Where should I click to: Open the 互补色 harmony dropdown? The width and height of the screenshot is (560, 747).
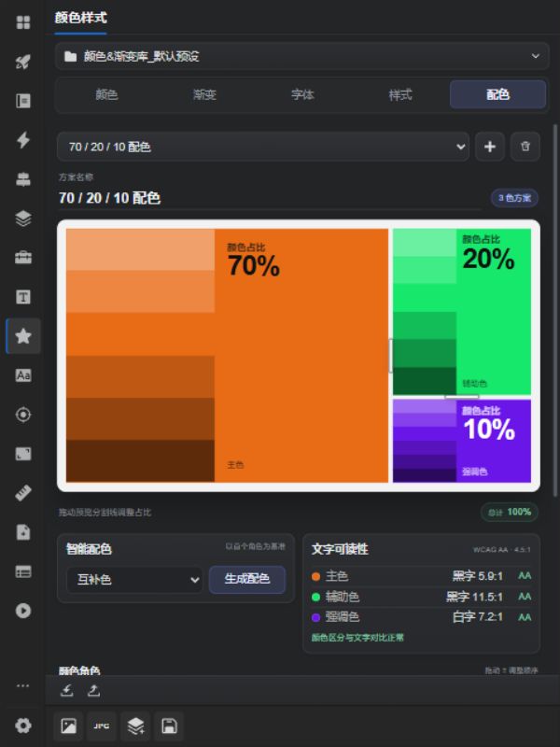pos(134,579)
